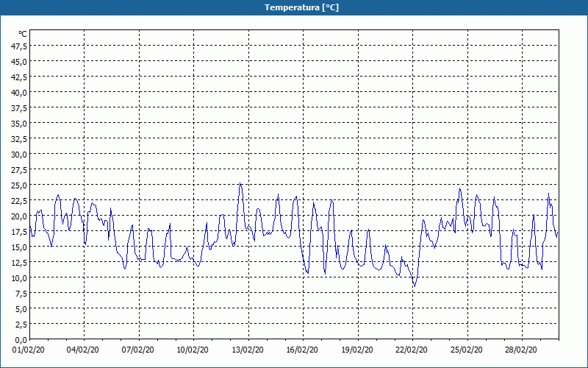Click the 13/02/20 date label

coord(248,350)
